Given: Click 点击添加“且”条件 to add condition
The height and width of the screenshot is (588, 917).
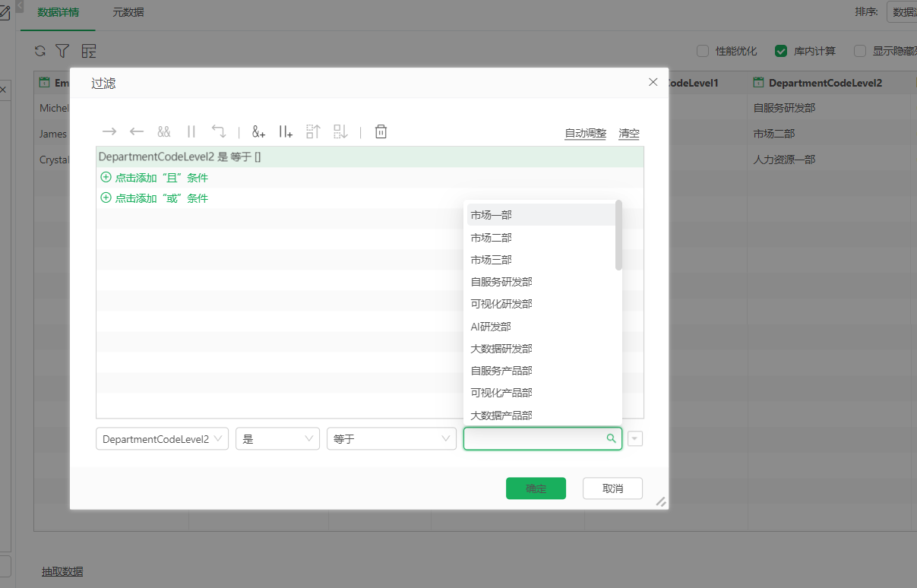Looking at the screenshot, I should point(161,178).
